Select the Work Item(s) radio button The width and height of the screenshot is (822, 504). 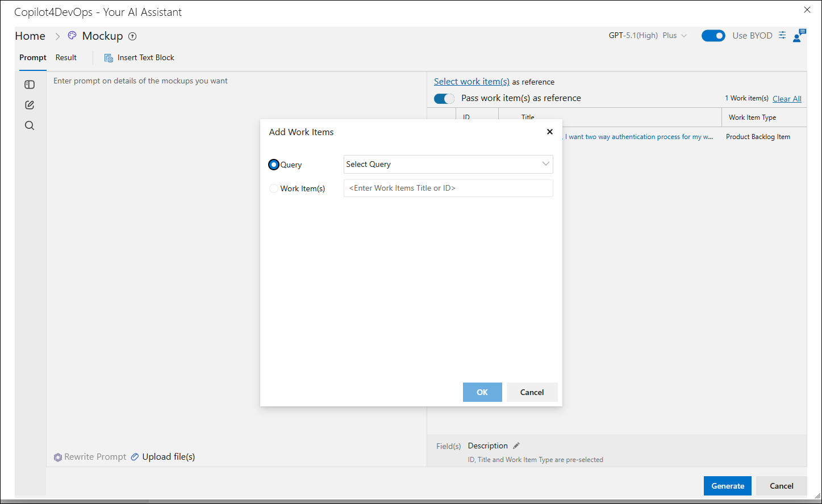coord(274,188)
